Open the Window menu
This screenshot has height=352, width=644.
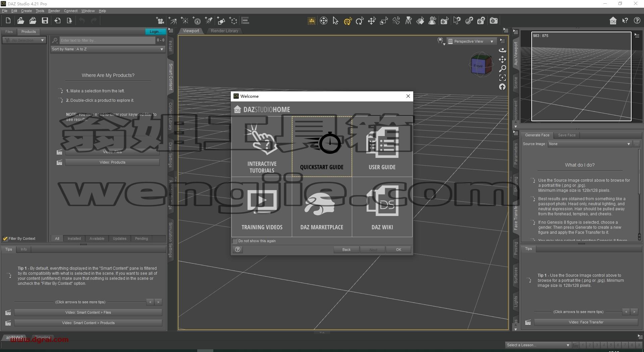click(88, 11)
